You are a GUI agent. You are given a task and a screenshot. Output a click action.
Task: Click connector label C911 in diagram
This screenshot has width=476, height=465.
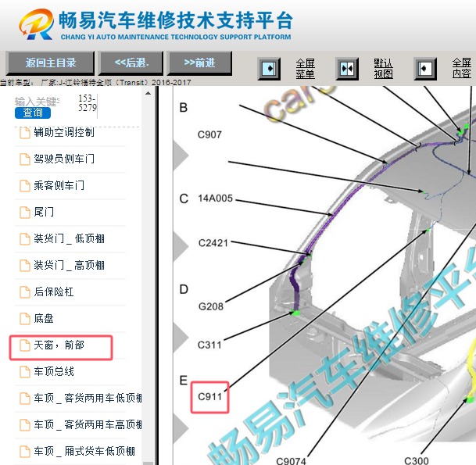209,397
